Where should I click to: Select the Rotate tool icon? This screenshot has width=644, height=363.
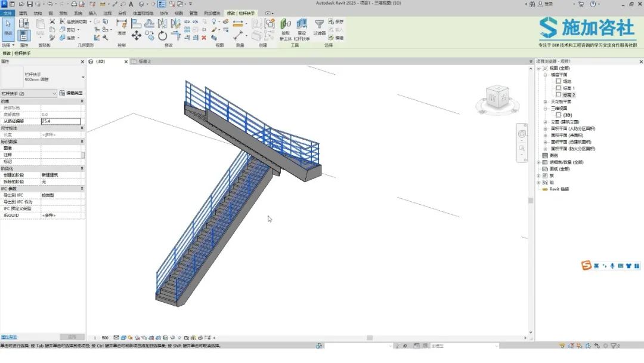click(x=163, y=36)
